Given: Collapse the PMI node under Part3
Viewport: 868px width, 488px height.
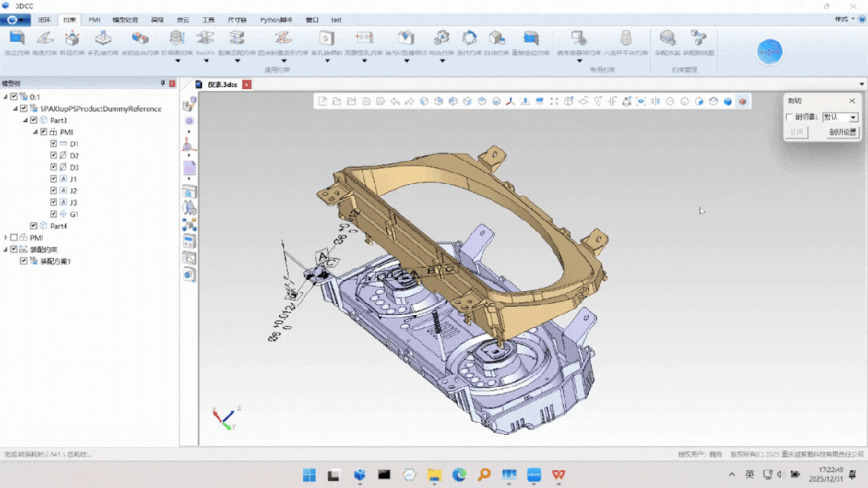Looking at the screenshot, I should pyautogui.click(x=35, y=132).
